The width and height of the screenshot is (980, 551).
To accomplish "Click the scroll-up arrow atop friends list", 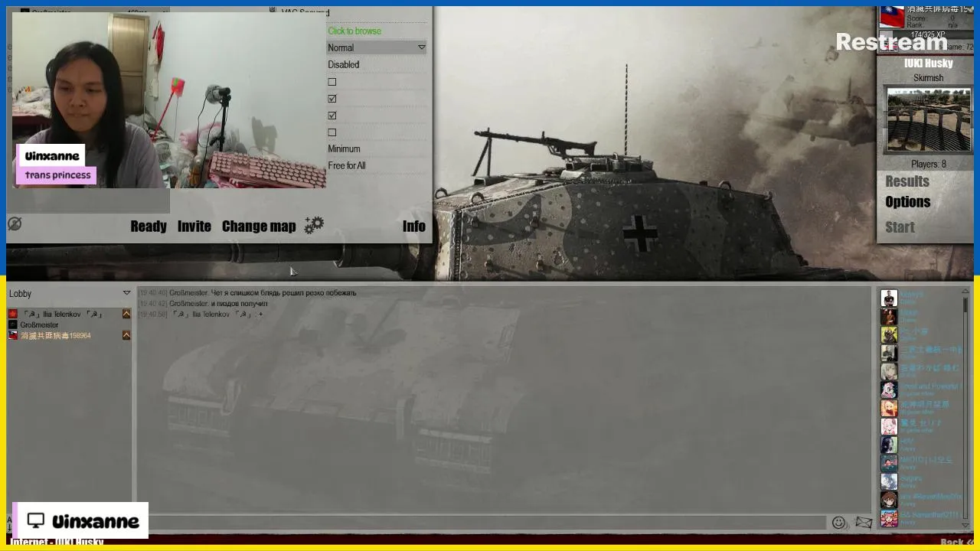I will 965,292.
